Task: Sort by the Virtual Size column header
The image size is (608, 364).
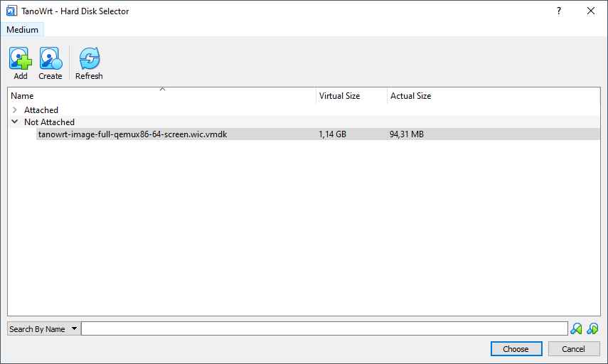Action: coord(351,96)
